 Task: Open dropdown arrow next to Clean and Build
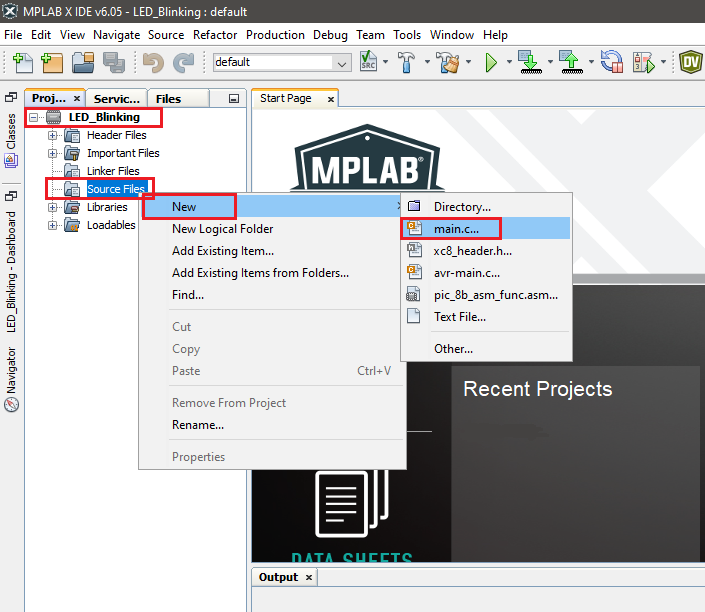[469, 62]
